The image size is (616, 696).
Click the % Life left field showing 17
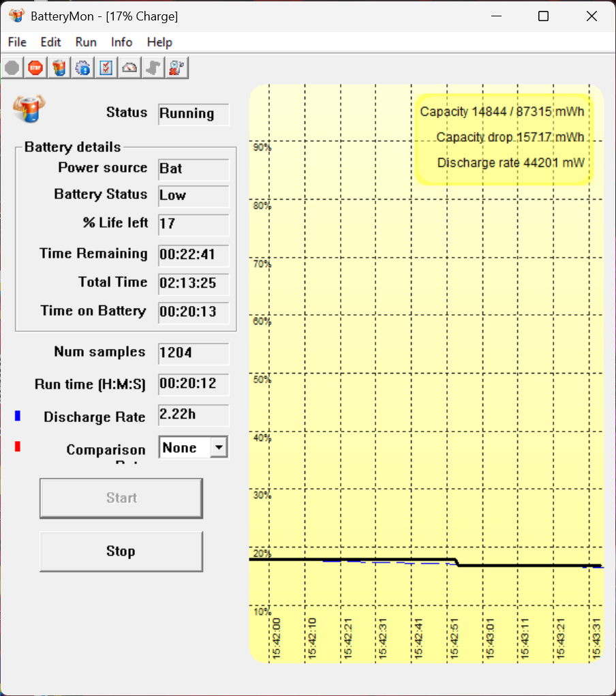194,224
